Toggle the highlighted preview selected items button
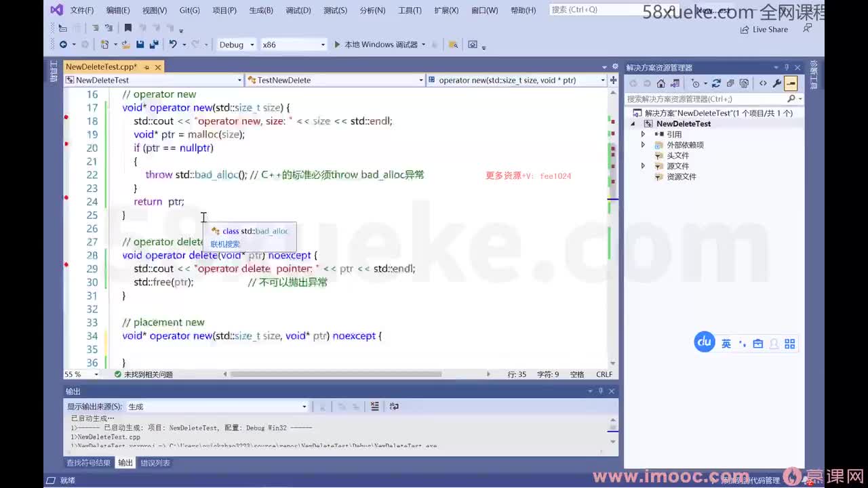This screenshot has height=488, width=868. tap(791, 83)
